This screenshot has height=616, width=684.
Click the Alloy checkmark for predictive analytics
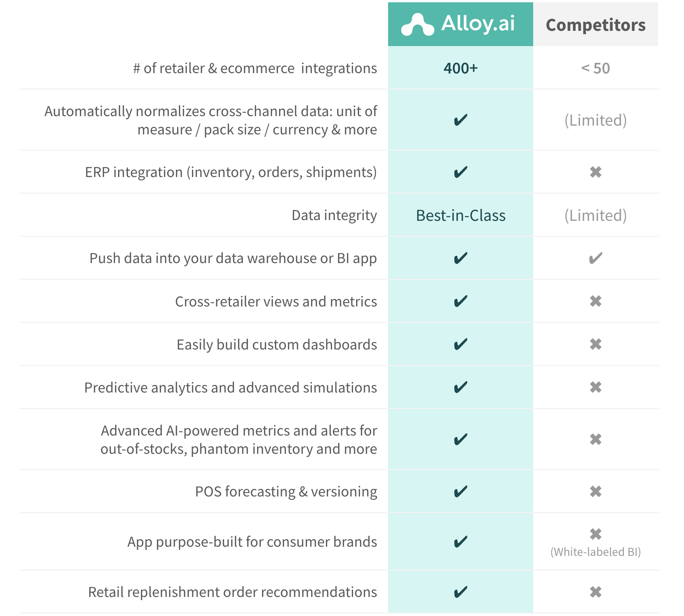point(460,387)
